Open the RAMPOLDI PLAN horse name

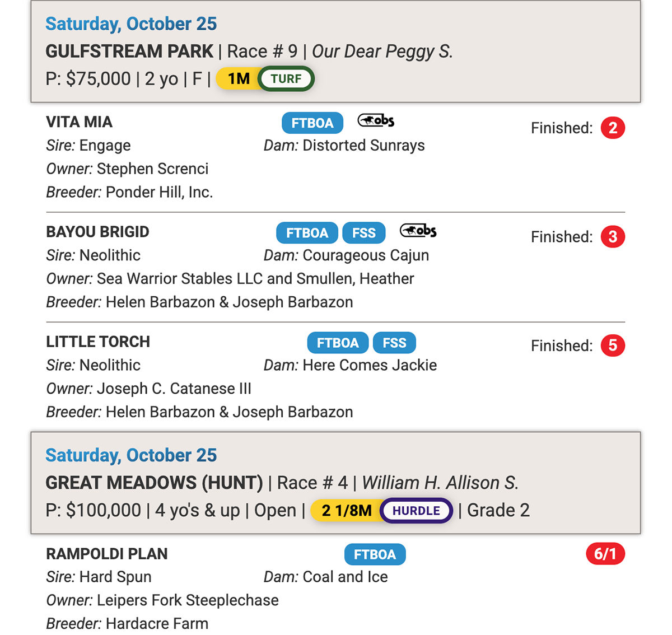click(x=106, y=554)
